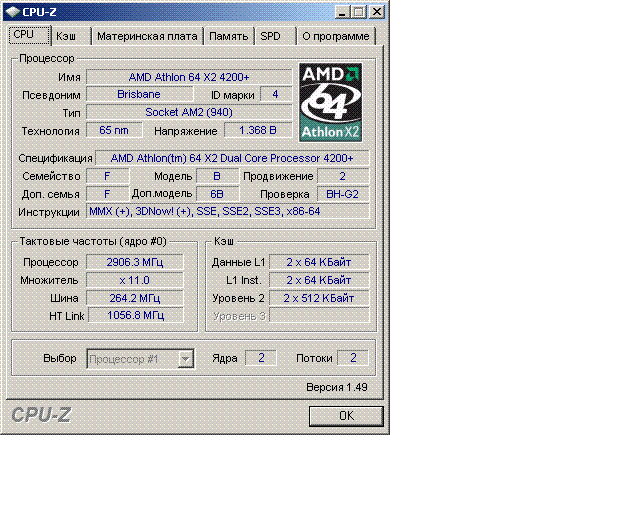Click the Модель value B
This screenshot has width=640, height=512.
point(217,176)
